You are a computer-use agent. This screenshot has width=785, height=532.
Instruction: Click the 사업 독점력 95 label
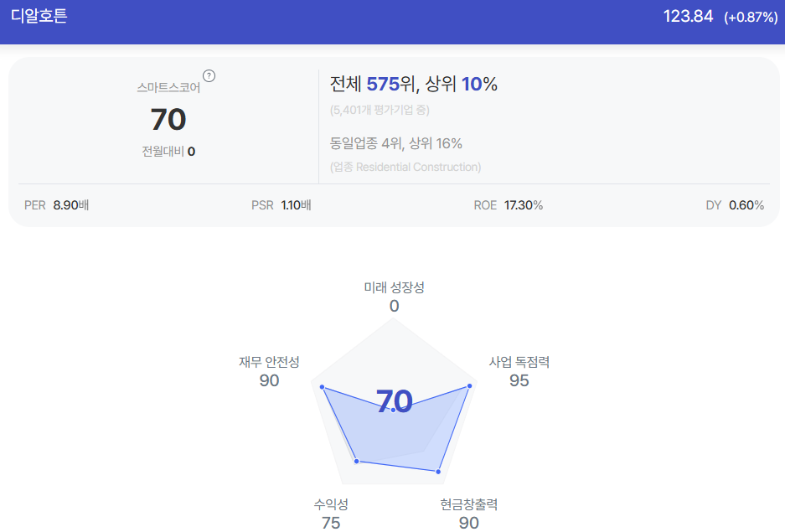519,371
